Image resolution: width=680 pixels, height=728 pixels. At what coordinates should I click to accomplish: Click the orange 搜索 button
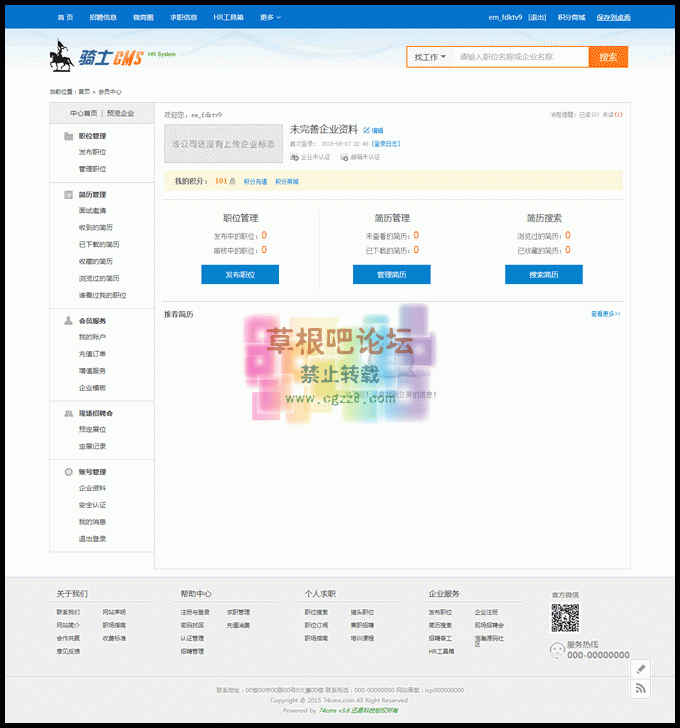608,57
